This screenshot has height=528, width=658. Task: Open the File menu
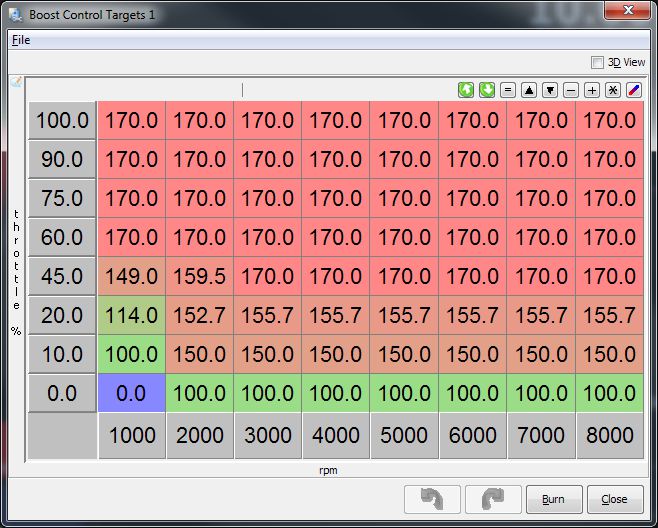[21, 40]
